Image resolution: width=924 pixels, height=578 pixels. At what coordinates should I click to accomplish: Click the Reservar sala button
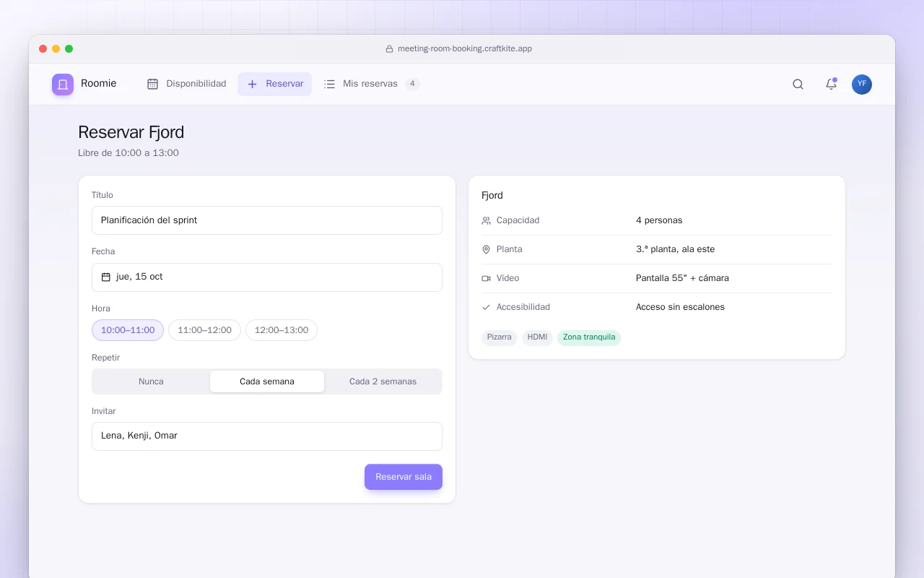pos(404,477)
